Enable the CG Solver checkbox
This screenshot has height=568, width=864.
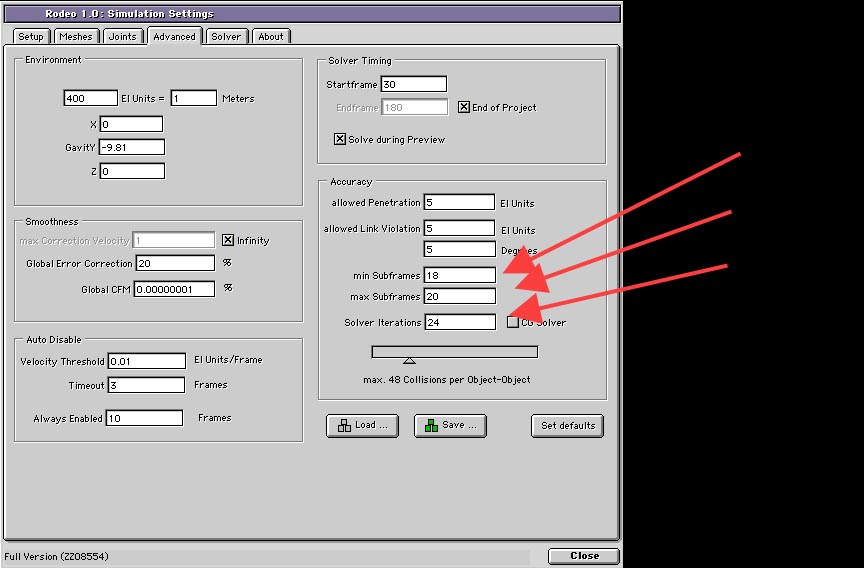click(513, 322)
